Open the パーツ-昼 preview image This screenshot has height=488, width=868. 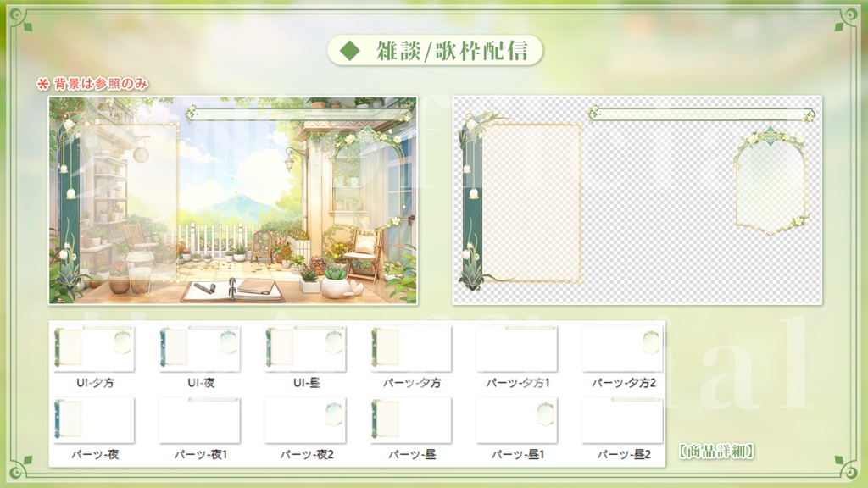point(409,421)
